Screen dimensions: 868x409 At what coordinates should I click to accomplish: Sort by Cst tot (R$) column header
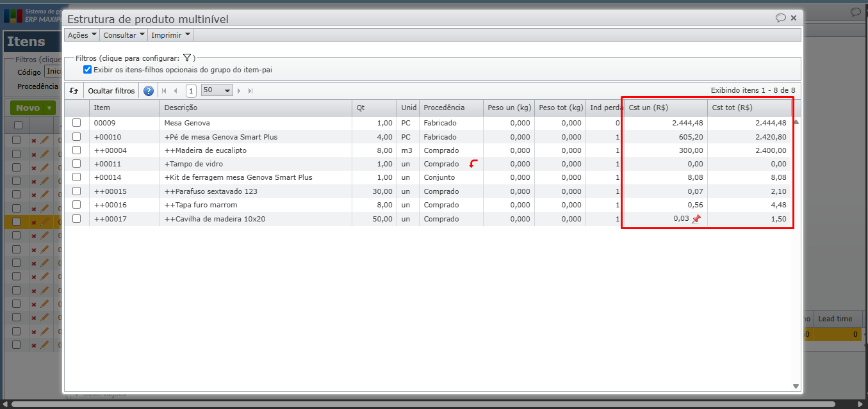click(x=749, y=108)
